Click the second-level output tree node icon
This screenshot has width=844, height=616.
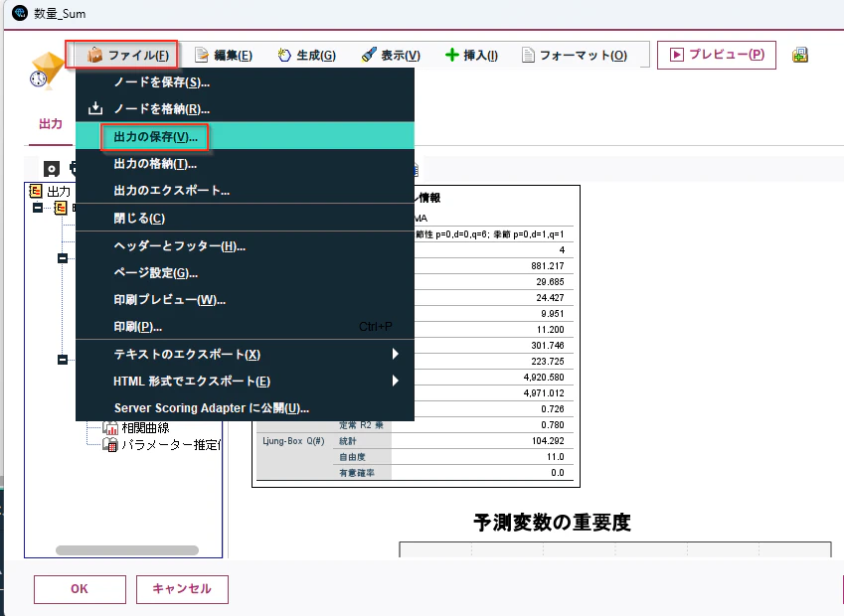[x=61, y=208]
